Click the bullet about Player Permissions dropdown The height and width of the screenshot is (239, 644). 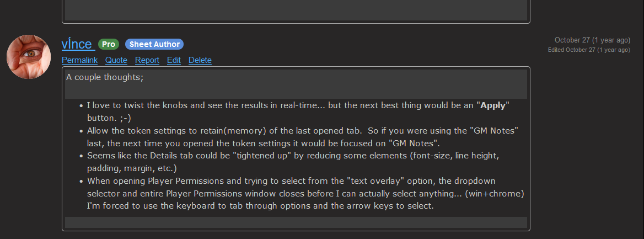tap(305, 193)
